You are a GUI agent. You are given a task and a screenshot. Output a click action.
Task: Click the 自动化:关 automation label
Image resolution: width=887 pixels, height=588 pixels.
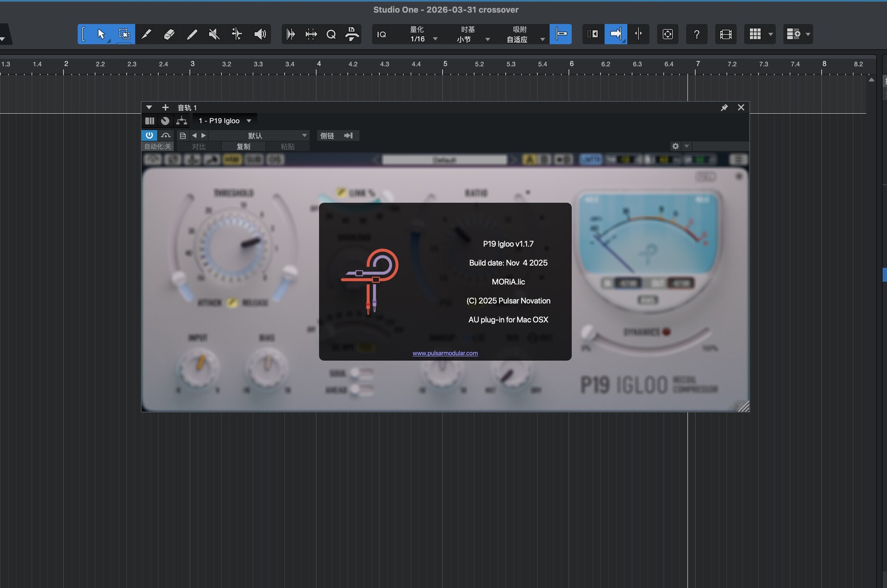pyautogui.click(x=158, y=146)
